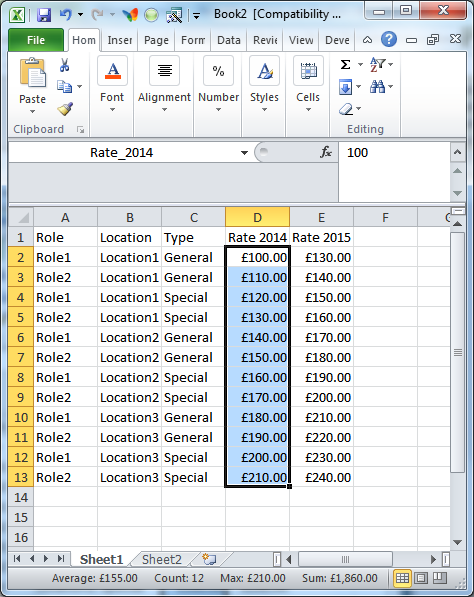Expand the Alignment group dropdown
Image resolution: width=474 pixels, height=597 pixels.
pos(164,110)
